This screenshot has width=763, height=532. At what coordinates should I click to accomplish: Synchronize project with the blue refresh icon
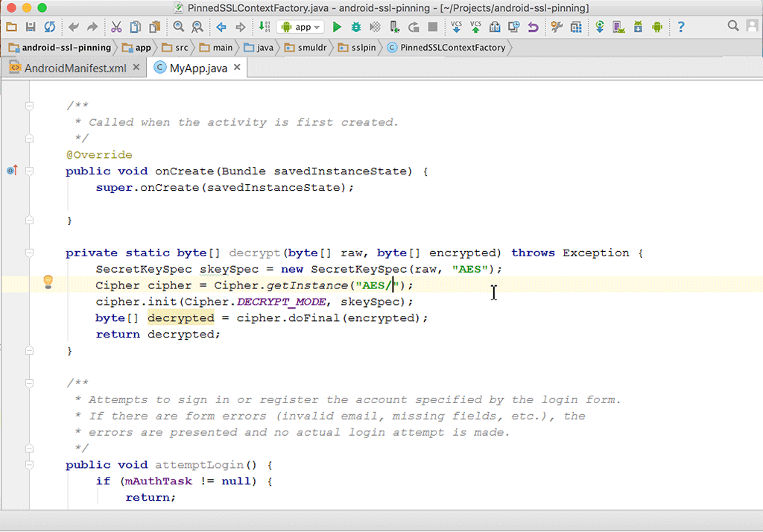pos(49,28)
